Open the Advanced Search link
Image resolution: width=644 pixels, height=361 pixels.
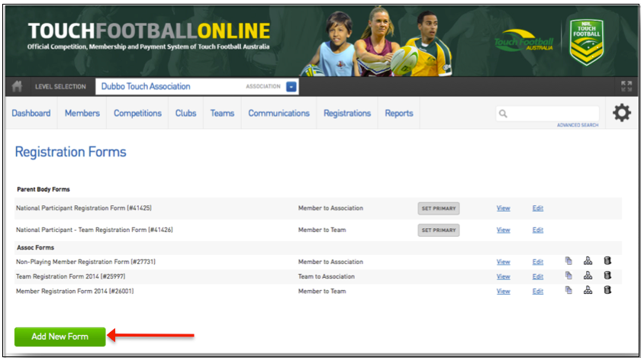[x=578, y=125]
